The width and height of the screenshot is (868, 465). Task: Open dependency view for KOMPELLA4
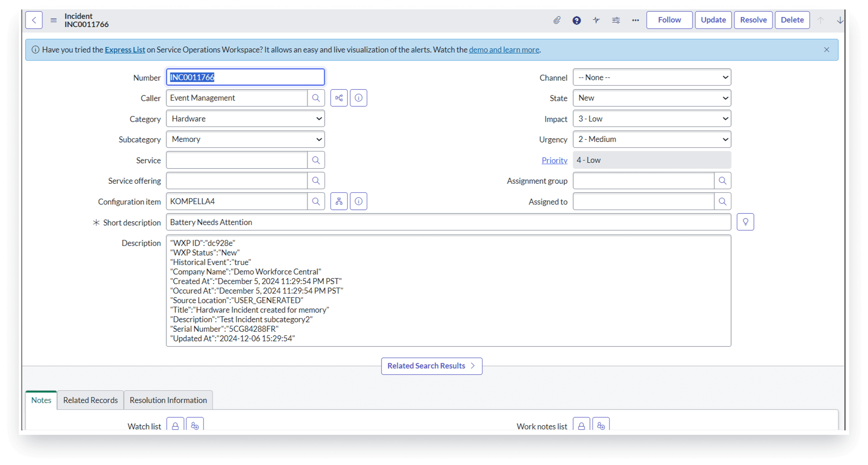339,201
